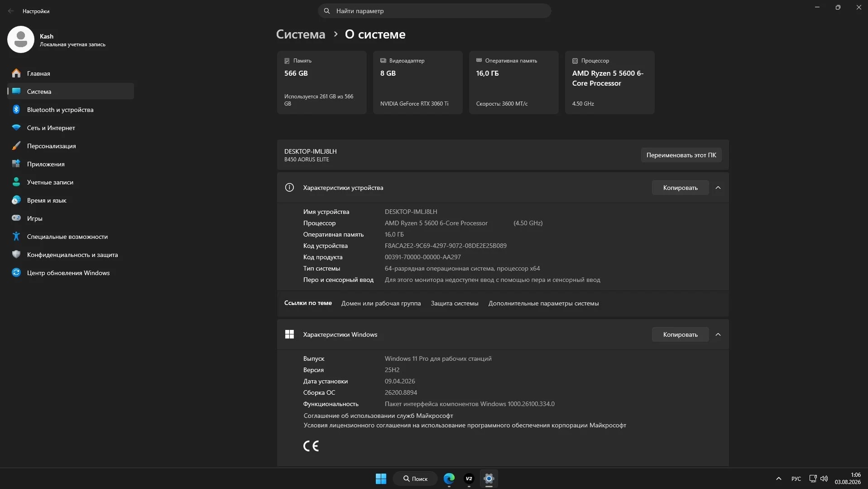Open Игры settings

tap(71, 218)
